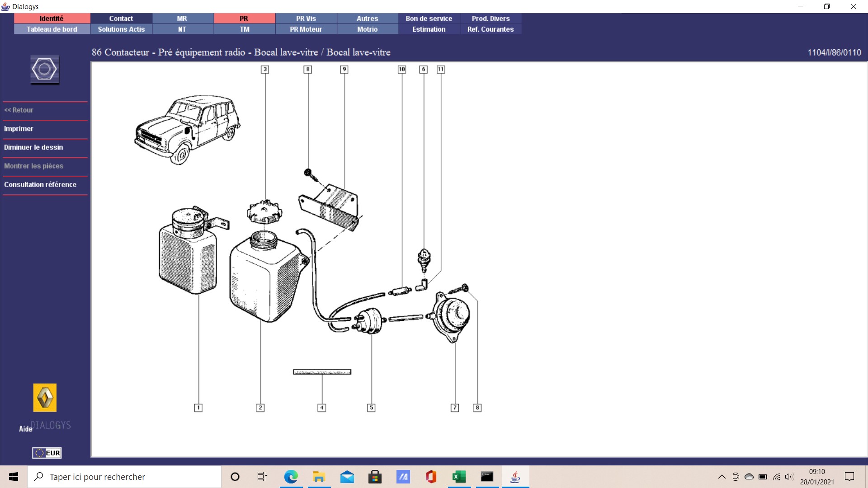Screen dimensions: 868x488
Task: Open Consultation référence in sidebar
Action: tap(40, 184)
